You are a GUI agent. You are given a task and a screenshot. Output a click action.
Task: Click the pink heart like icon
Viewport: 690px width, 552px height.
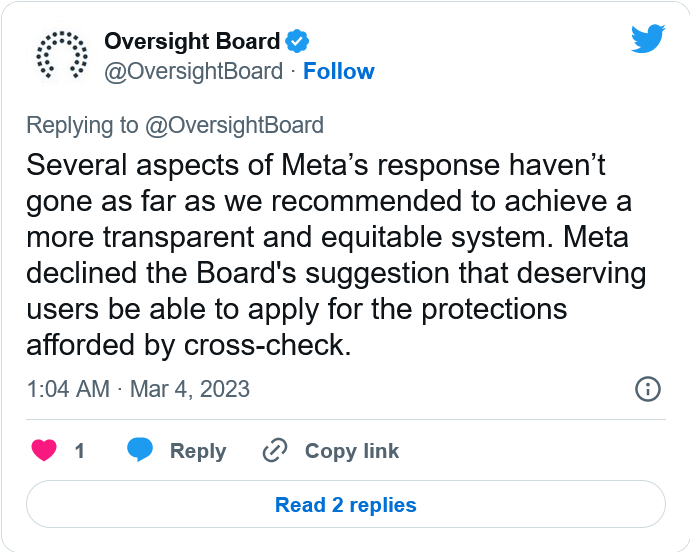[44, 450]
